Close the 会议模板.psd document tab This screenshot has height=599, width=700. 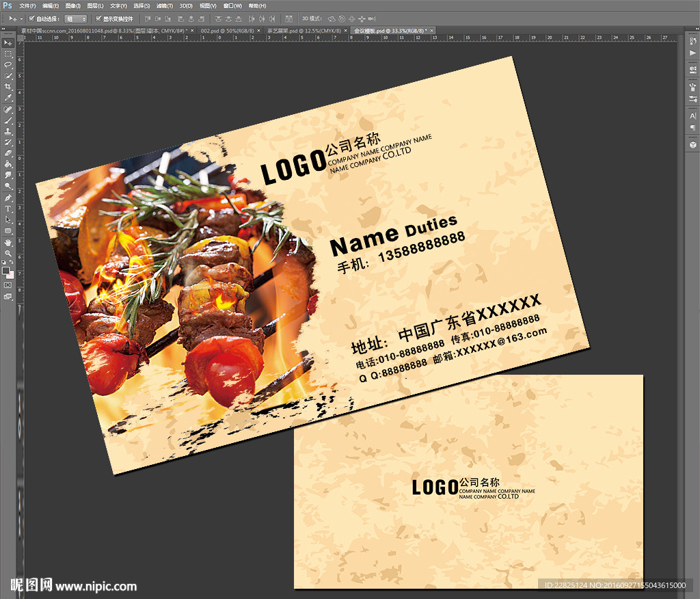click(x=432, y=31)
